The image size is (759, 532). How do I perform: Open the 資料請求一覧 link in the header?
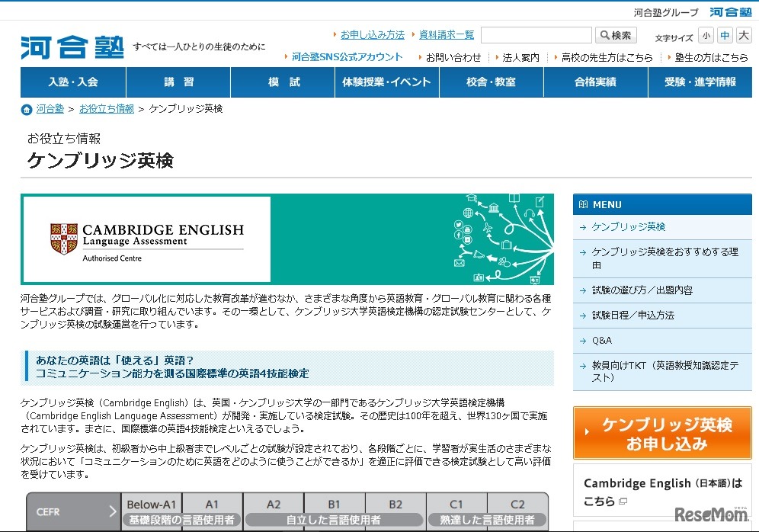446,34
